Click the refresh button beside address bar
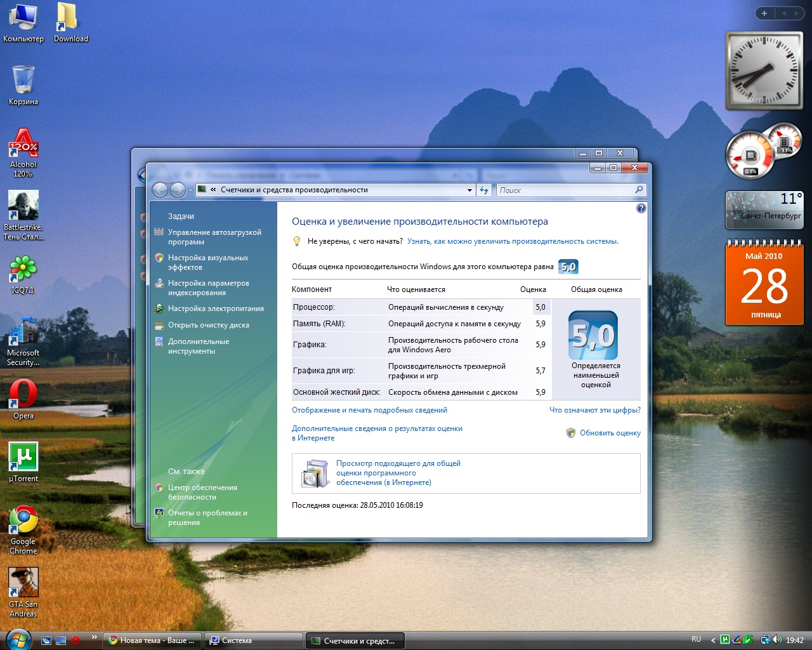Viewport: 812px width, 650px height. [485, 190]
